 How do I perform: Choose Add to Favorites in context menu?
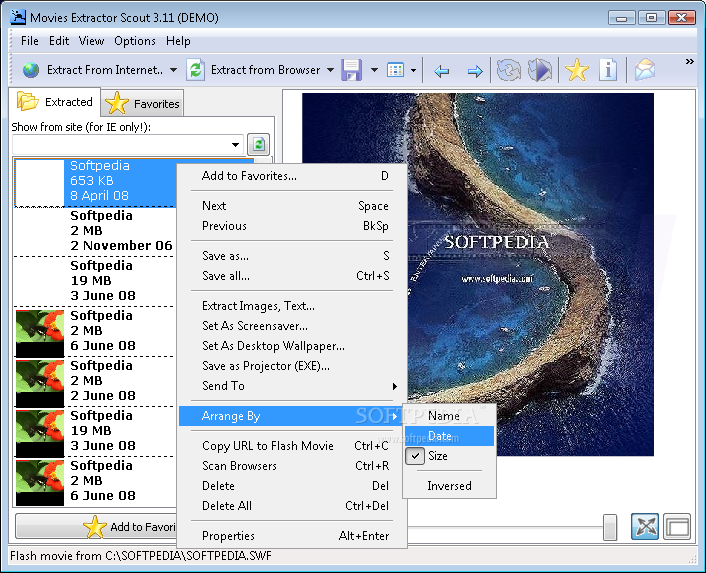point(293,176)
